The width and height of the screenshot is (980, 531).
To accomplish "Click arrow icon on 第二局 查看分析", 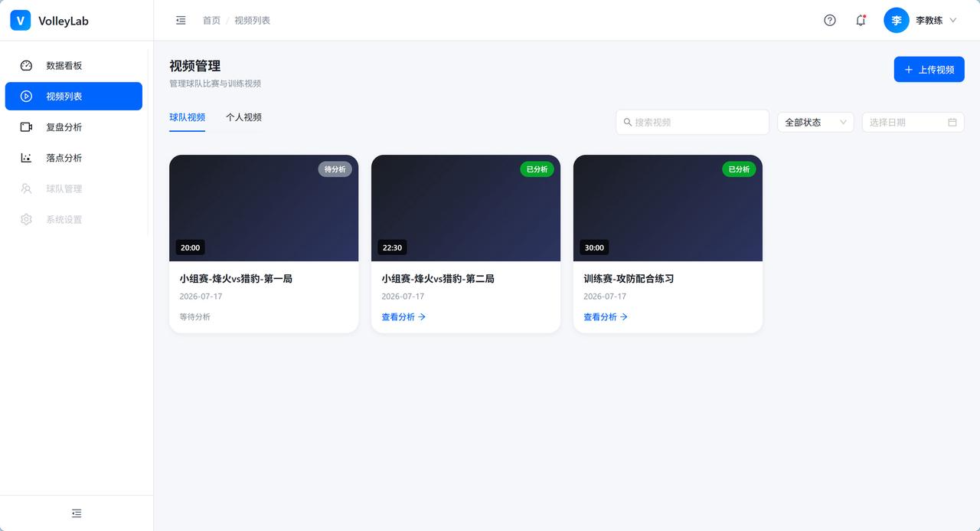I will click(x=422, y=317).
